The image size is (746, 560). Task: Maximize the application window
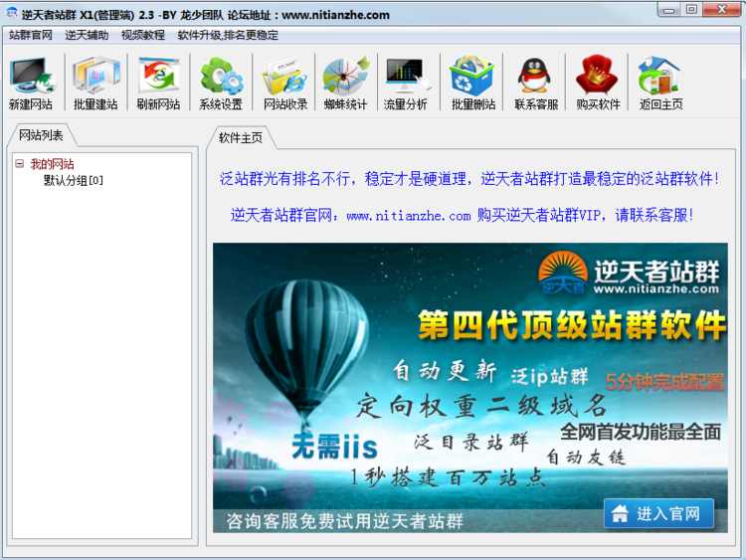tap(691, 10)
